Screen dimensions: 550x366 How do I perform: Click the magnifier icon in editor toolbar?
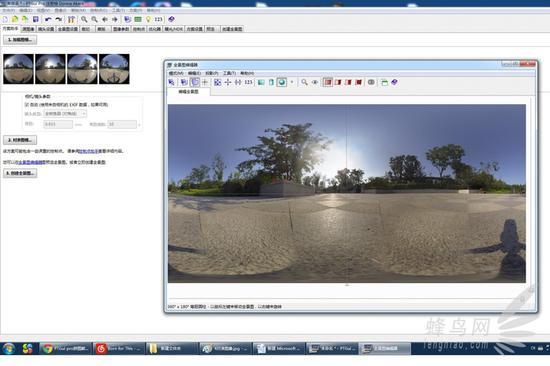pos(304,82)
